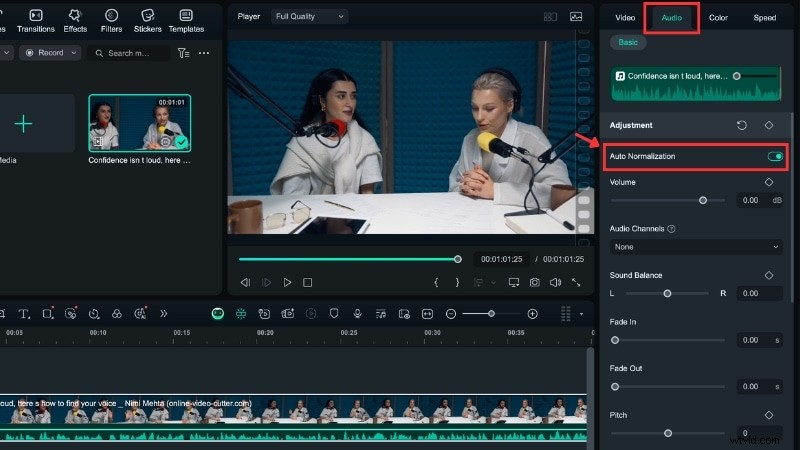800x450 pixels.
Task: Take a snapshot with camera icon
Action: (x=535, y=283)
